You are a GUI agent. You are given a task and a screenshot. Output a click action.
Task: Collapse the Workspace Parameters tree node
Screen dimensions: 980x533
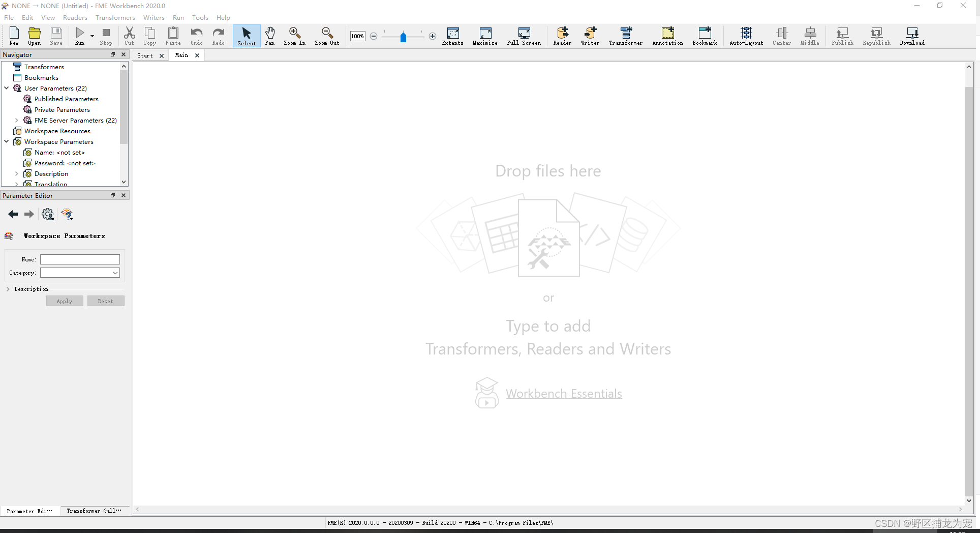[7, 141]
